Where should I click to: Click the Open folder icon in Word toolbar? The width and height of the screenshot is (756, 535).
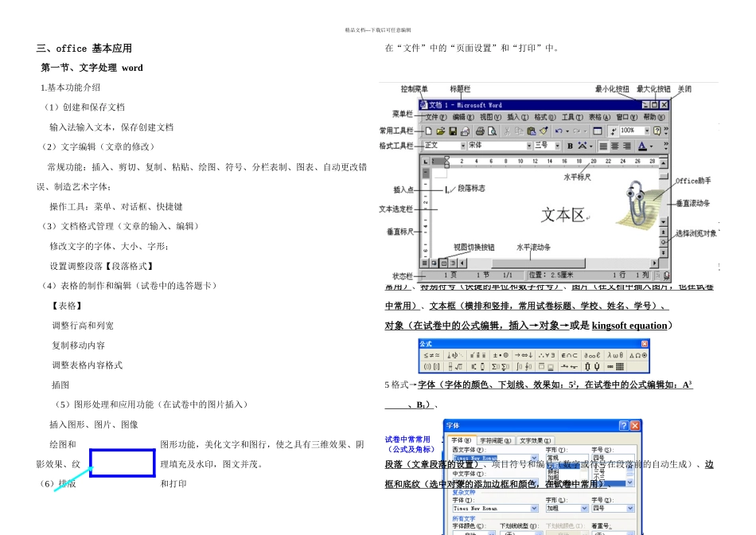[440, 131]
